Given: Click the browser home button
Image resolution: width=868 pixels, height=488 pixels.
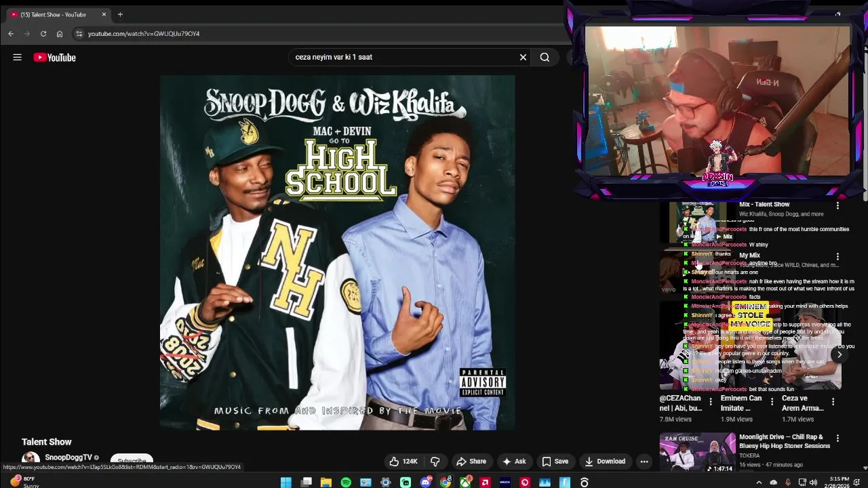Looking at the screenshot, I should [x=60, y=34].
